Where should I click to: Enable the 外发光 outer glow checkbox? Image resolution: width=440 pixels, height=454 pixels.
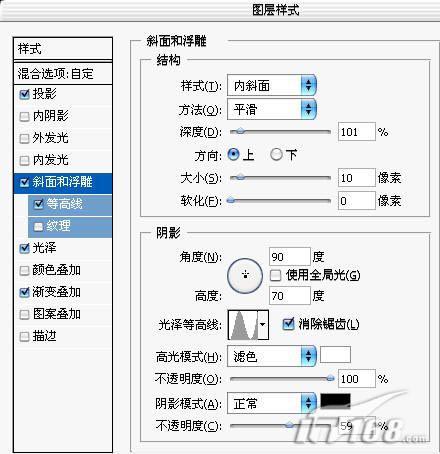pos(24,138)
